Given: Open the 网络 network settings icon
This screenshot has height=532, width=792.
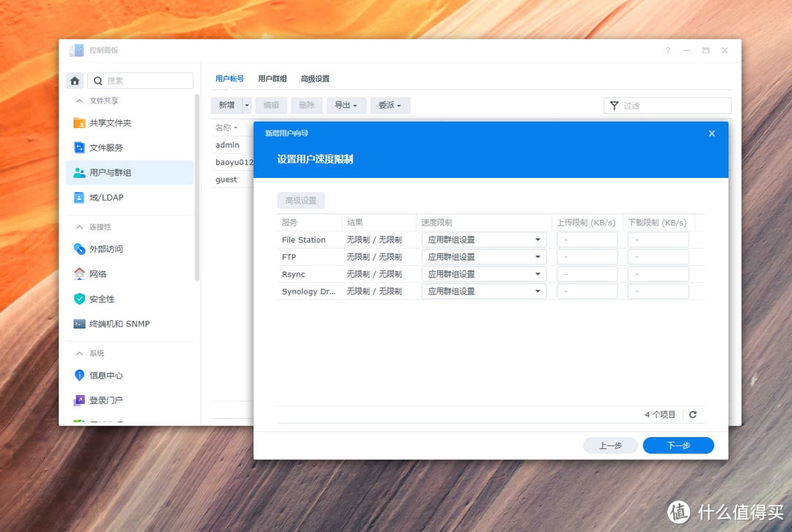Looking at the screenshot, I should [79, 274].
